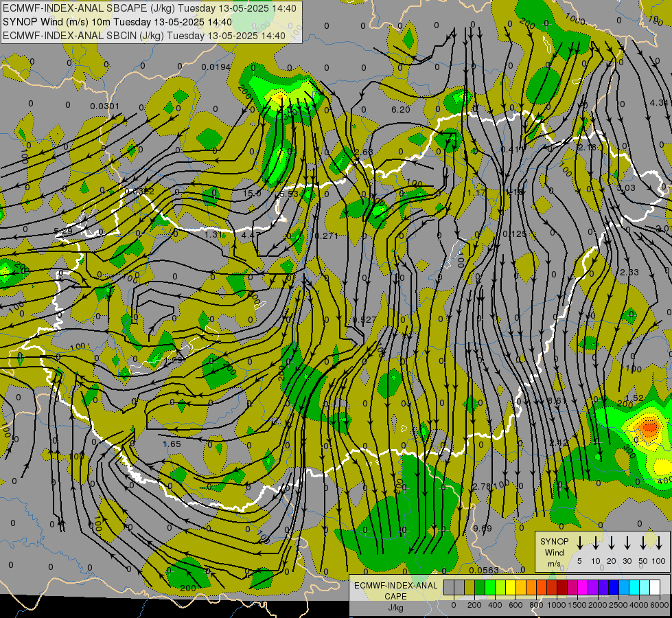Click the ECMWF-INDEX-ANAL CAPE legend label
This screenshot has width=672, height=618.
click(x=396, y=591)
